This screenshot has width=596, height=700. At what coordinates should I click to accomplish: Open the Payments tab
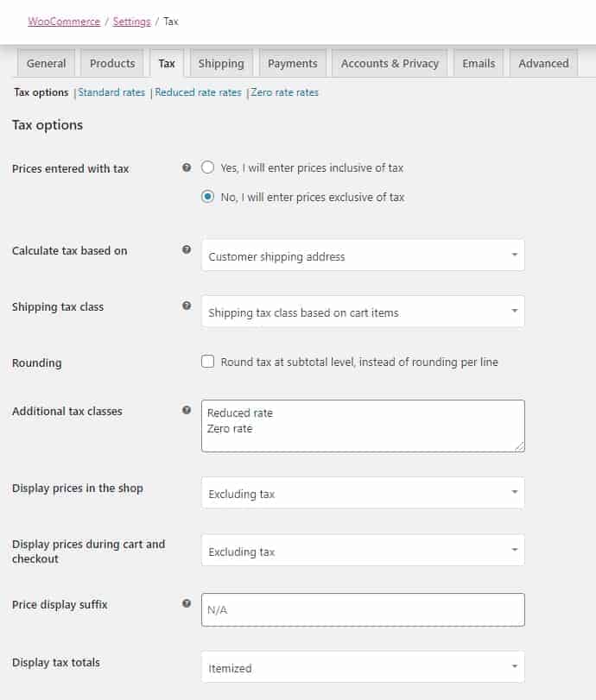[x=293, y=63]
